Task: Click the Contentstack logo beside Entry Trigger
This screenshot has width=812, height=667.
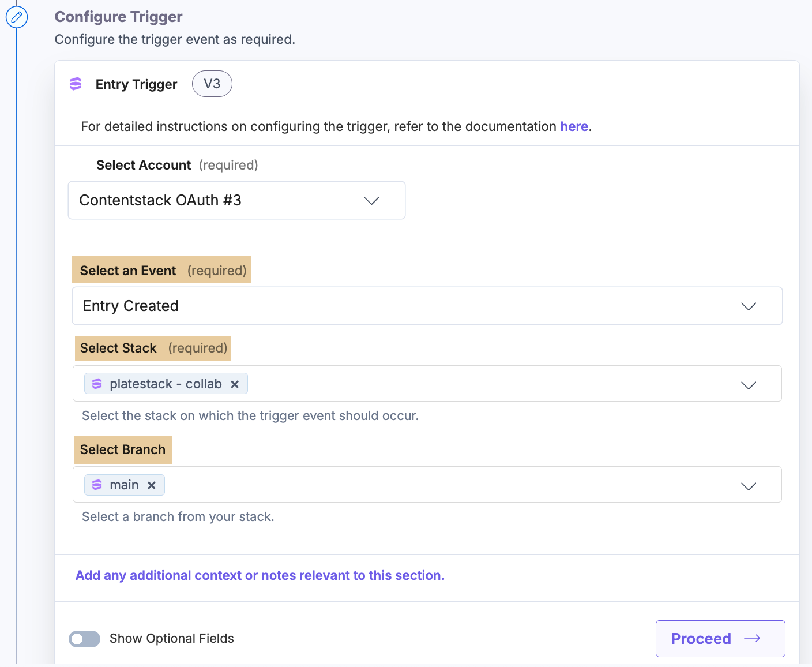Action: 76,84
